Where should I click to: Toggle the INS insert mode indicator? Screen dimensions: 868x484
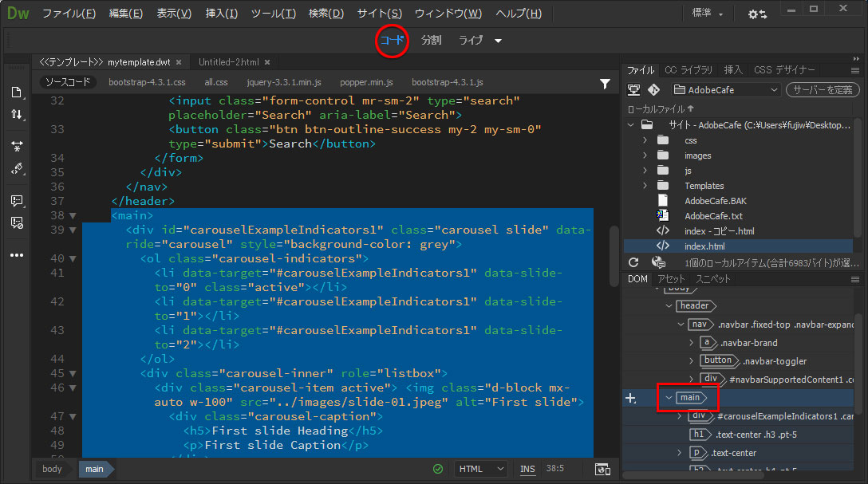(x=527, y=469)
